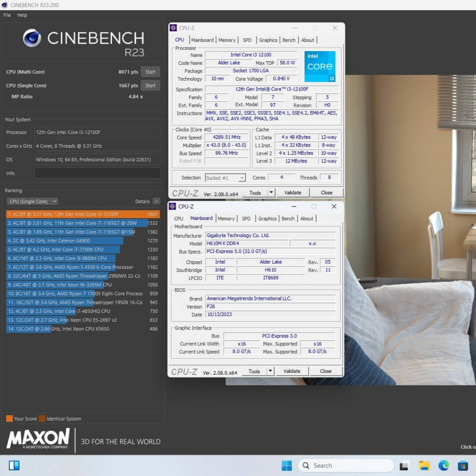Click the Info text field in Your System

point(97,173)
